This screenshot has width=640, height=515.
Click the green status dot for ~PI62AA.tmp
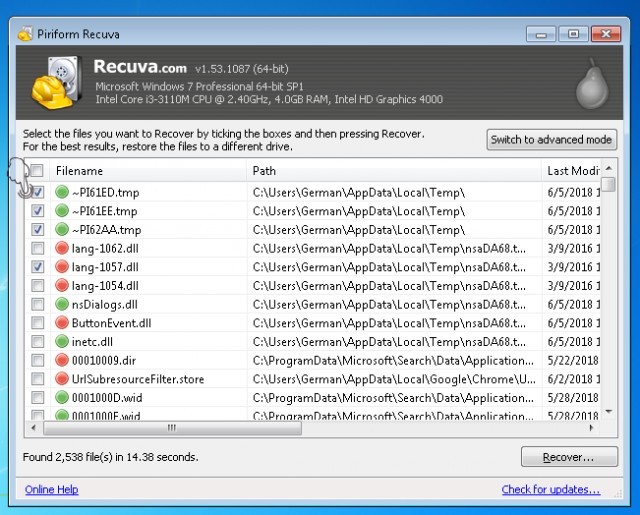point(62,229)
